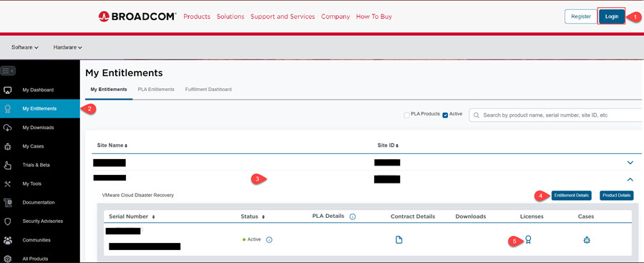Screen dimensions: 644x263
Task: Toggle the PLA Products checkbox
Action: pyautogui.click(x=406, y=115)
